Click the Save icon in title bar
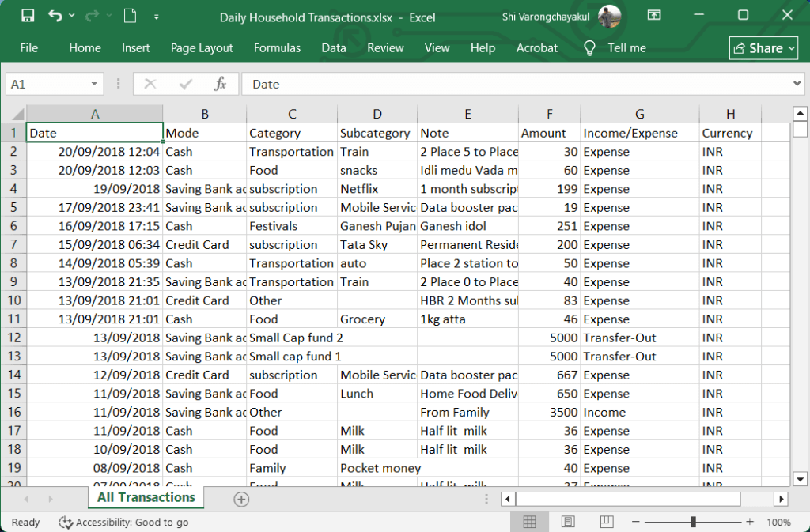The height and width of the screenshot is (532, 810). click(x=28, y=16)
